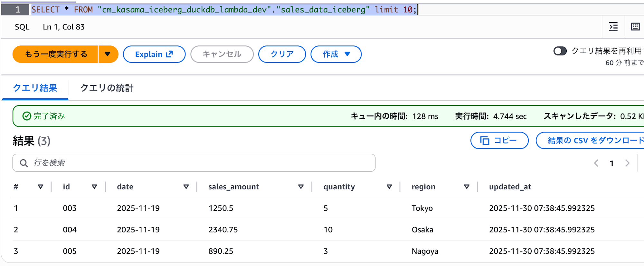The width and height of the screenshot is (644, 266).
Task: Toggle reuse query results switch
Action: tap(560, 51)
